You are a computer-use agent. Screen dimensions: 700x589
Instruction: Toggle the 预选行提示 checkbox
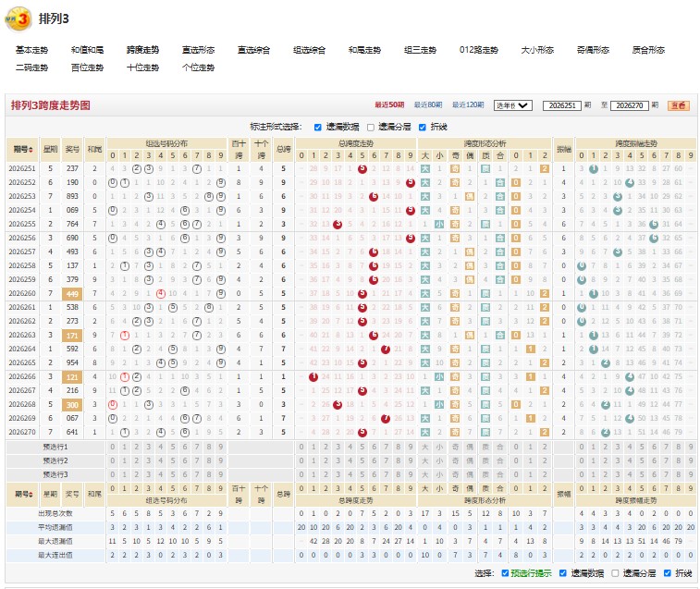[x=505, y=573]
